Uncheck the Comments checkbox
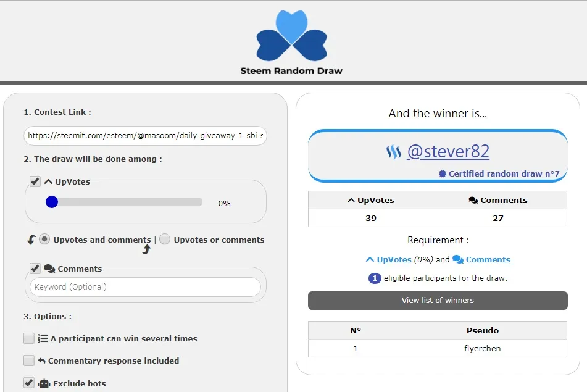The height and width of the screenshot is (392, 587). pos(35,269)
